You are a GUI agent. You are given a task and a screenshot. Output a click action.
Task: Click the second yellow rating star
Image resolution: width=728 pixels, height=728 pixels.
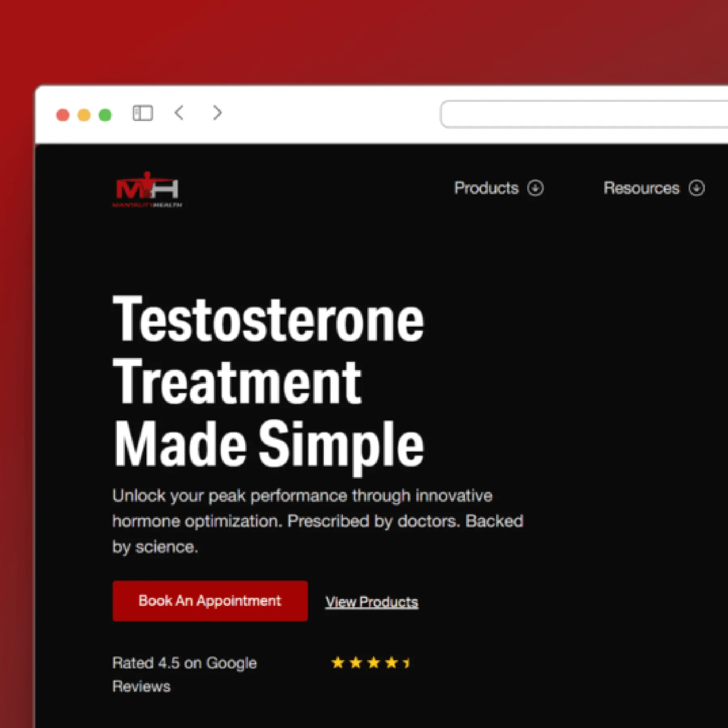pos(355,663)
